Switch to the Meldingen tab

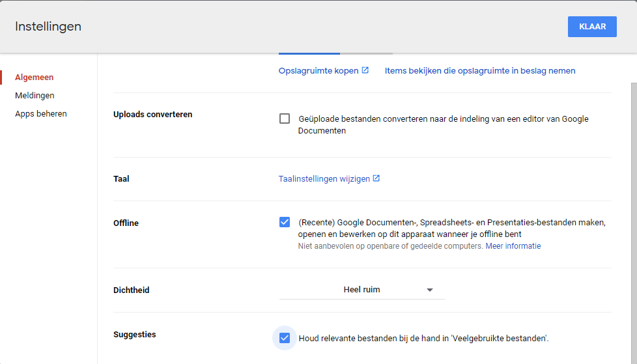[35, 96]
